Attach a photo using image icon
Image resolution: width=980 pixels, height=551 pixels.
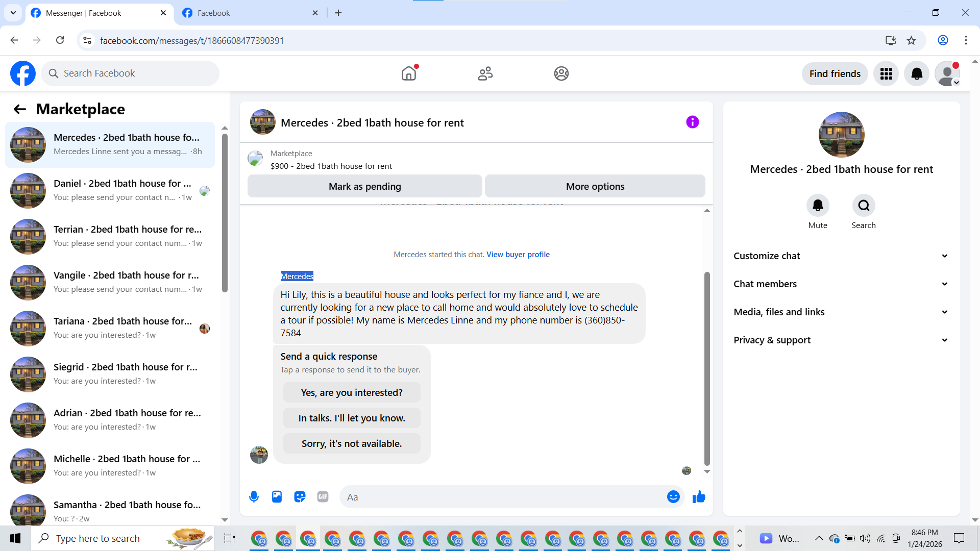point(277,497)
